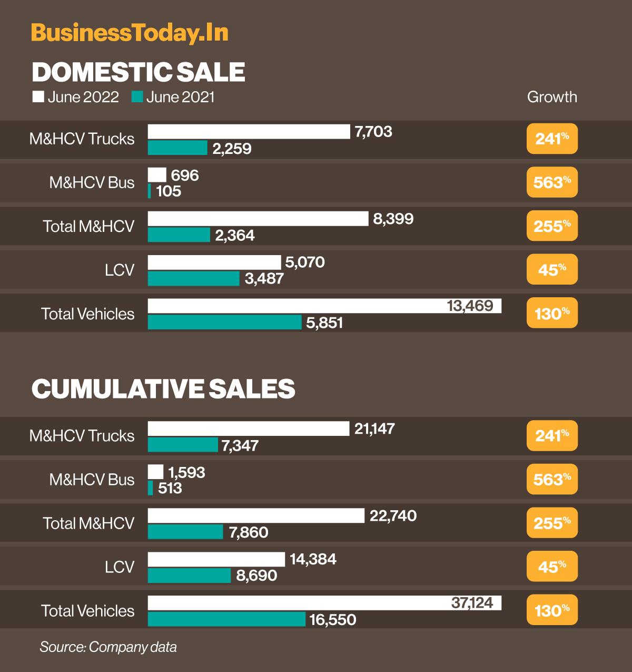Click the white bar labeled 22,740
Screen dimensions: 632x672
tap(256, 515)
